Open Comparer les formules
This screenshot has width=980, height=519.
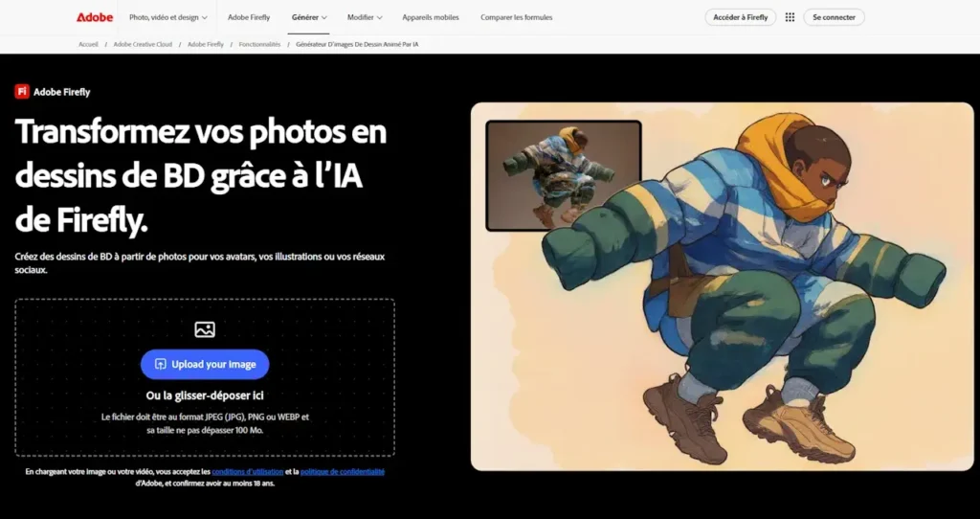tap(516, 17)
